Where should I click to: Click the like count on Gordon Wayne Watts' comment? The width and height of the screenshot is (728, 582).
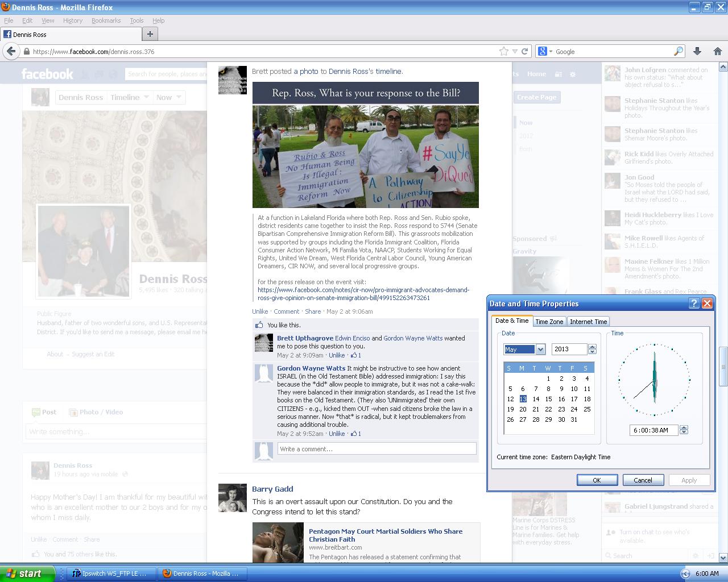click(356, 434)
